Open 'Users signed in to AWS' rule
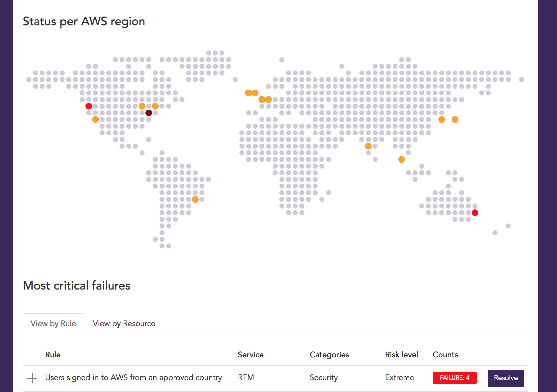The height and width of the screenshot is (392, 557). click(133, 378)
